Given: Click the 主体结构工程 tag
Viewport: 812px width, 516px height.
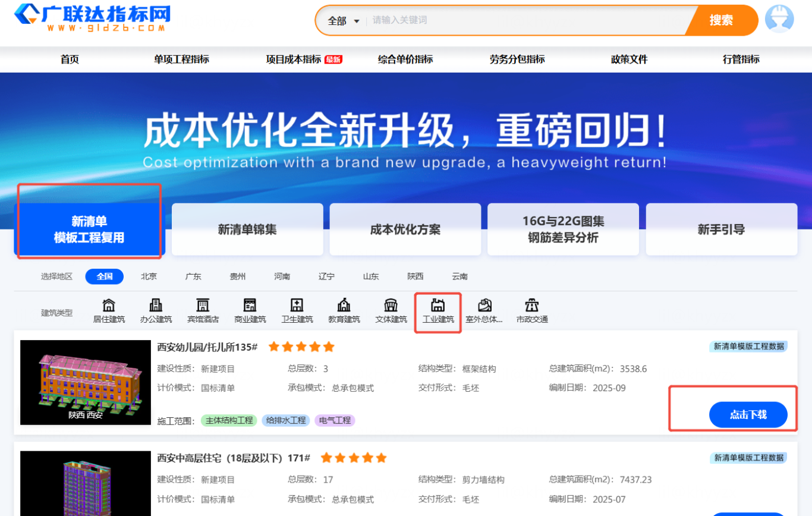Looking at the screenshot, I should 230,420.
